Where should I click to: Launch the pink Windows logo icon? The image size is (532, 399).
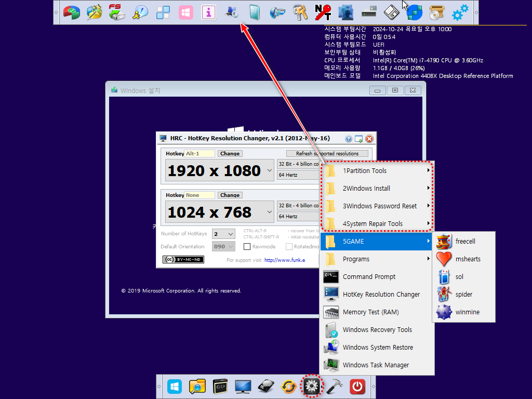[185, 12]
